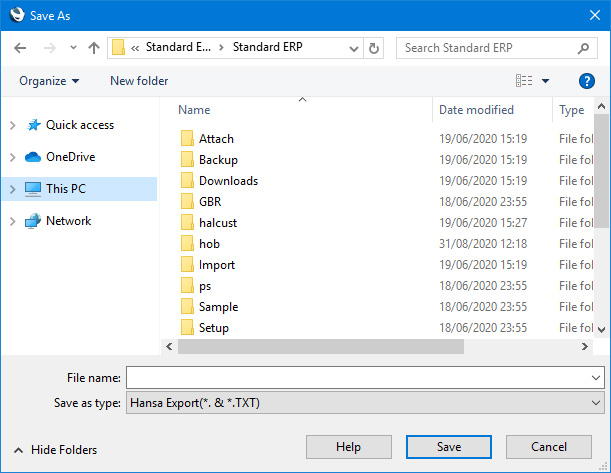Click the breadcrumb overflow double chevron

tap(135, 48)
